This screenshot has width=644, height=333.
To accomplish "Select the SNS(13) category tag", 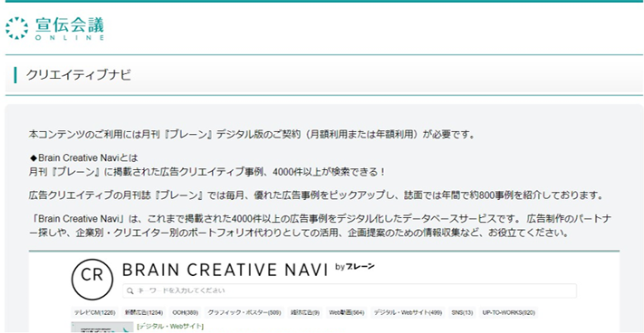I will pos(463,312).
